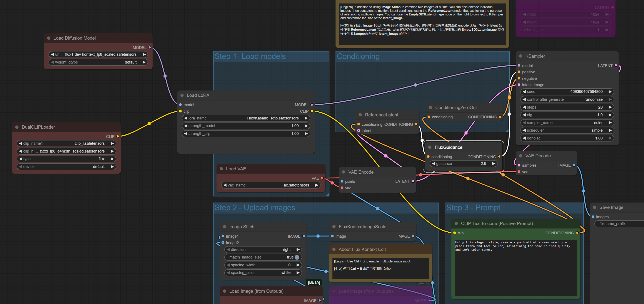
Task: Click the denoise value field in KSampler
Action: click(x=567, y=138)
